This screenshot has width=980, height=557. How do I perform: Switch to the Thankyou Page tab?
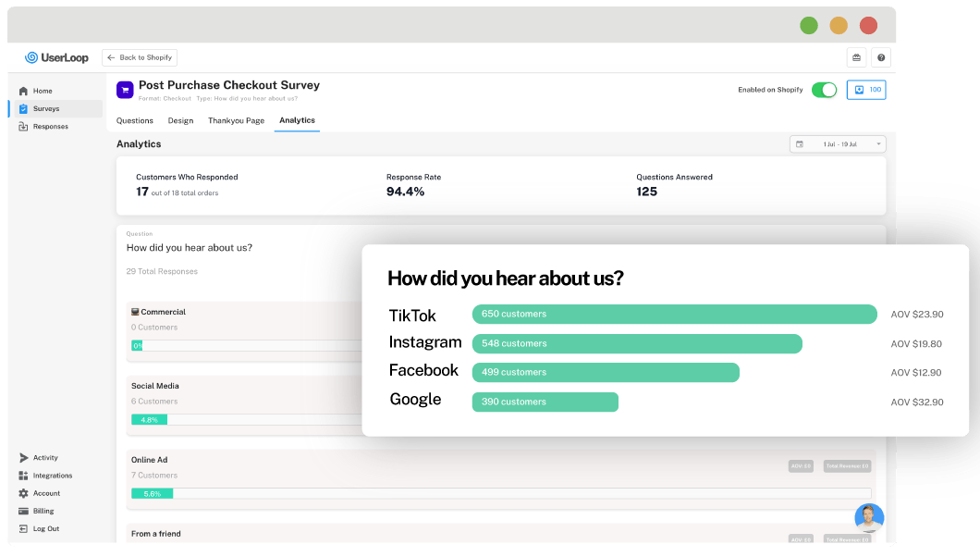pyautogui.click(x=237, y=120)
